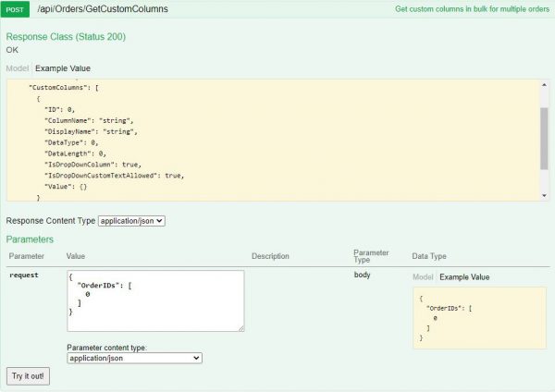Click the "IsDropDownColumn": true line
The width and height of the screenshot is (555, 392).
[92, 165]
